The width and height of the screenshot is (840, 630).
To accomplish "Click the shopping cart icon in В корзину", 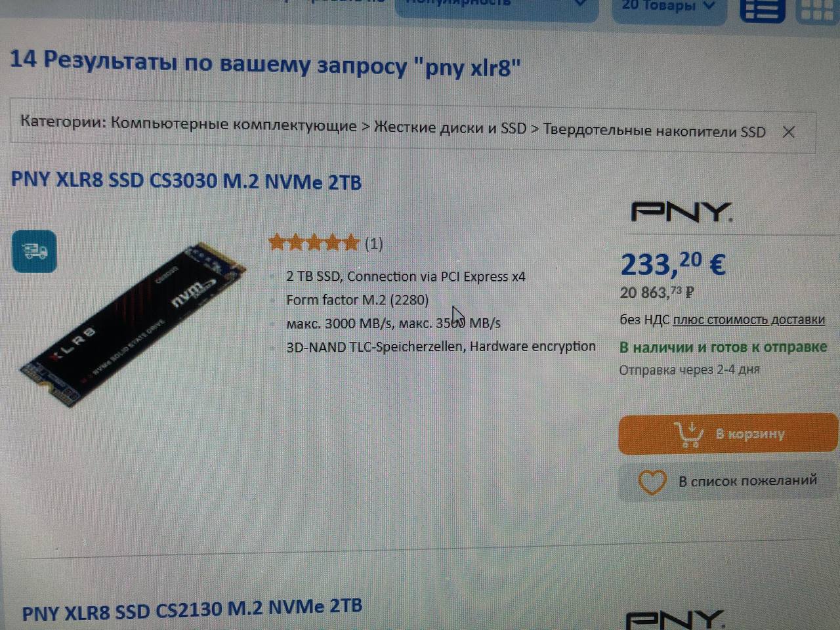I will pos(689,434).
